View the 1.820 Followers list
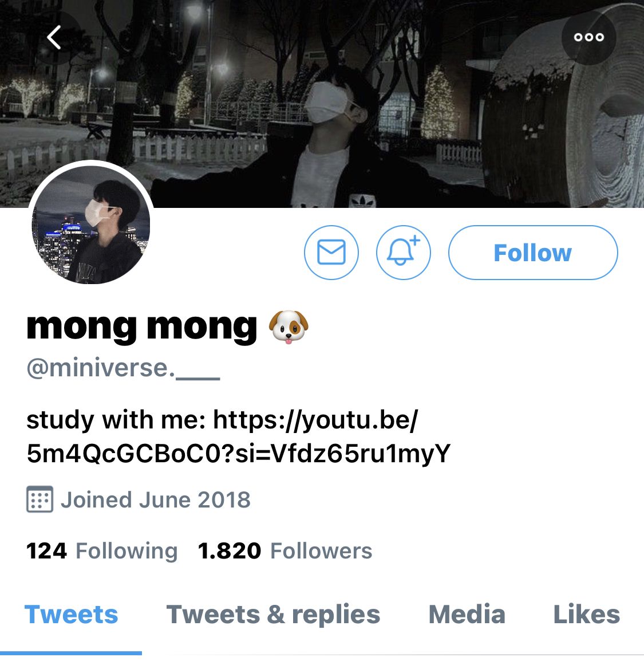 pyautogui.click(x=285, y=550)
